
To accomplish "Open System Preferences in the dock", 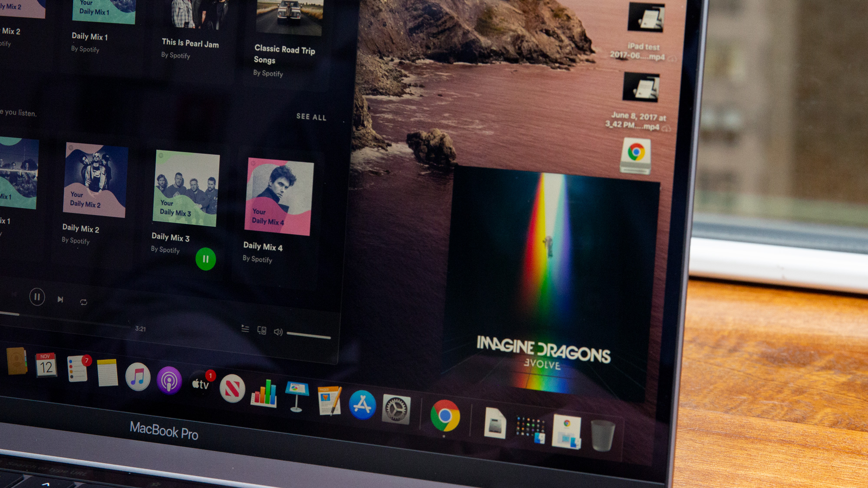I will [x=396, y=409].
